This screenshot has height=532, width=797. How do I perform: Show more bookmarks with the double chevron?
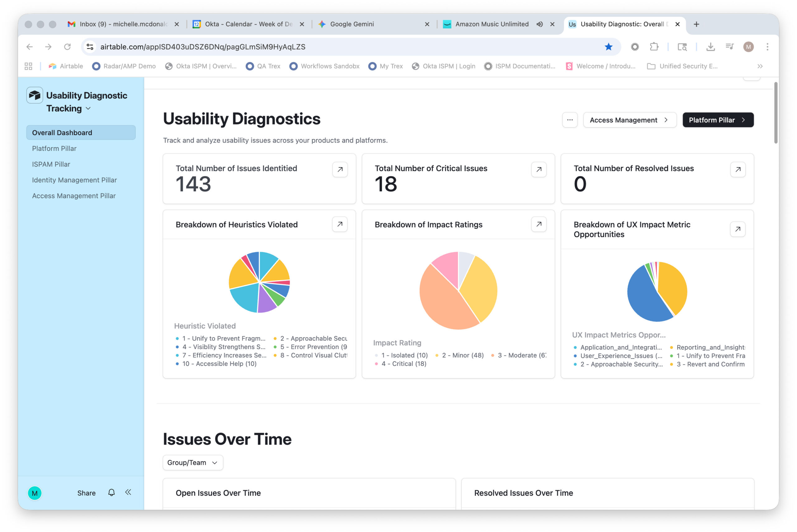760,66
